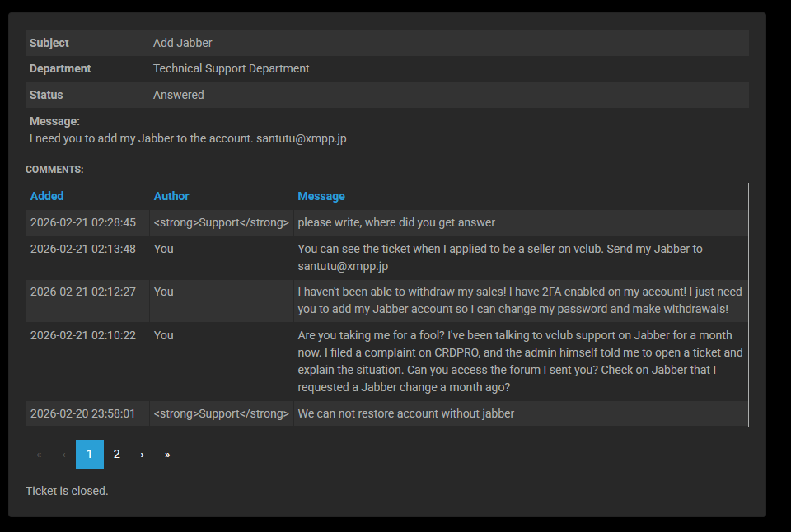Click the 'We can not restore account' comment

point(405,413)
